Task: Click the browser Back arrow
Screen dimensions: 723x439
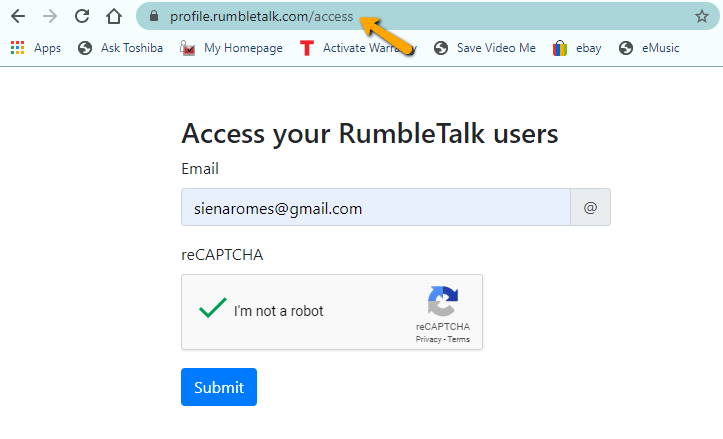Action: [x=18, y=16]
